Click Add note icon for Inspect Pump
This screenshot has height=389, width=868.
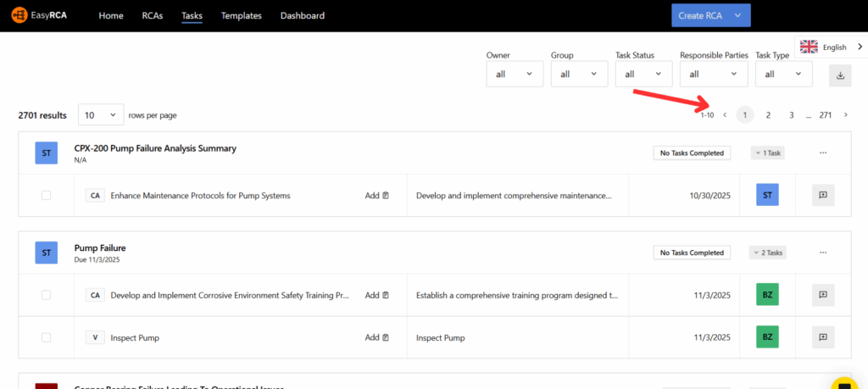[x=377, y=337]
